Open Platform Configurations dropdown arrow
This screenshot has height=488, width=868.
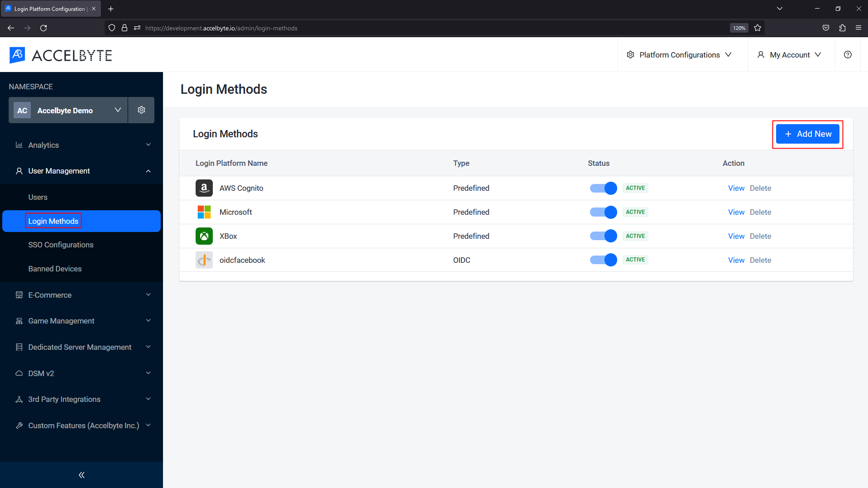point(728,55)
